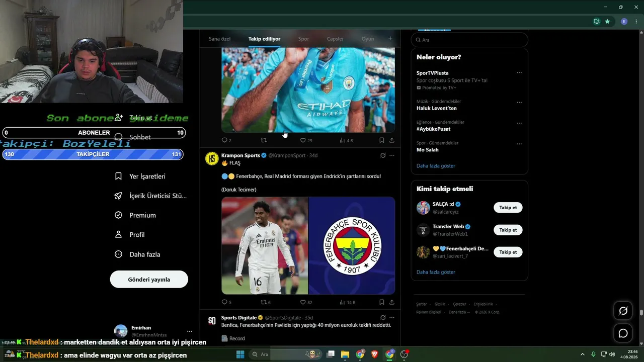
Task: Select the Takip ediliyor tab
Action: (x=264, y=39)
